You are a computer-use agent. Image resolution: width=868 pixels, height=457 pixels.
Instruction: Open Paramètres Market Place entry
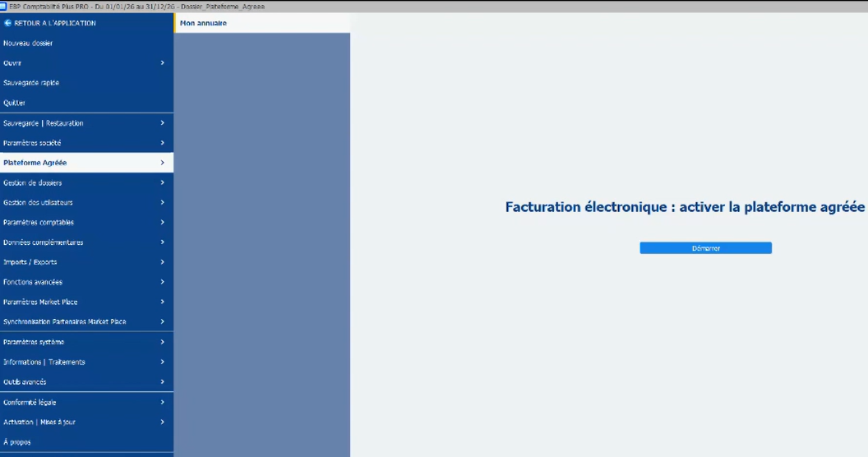click(86, 302)
